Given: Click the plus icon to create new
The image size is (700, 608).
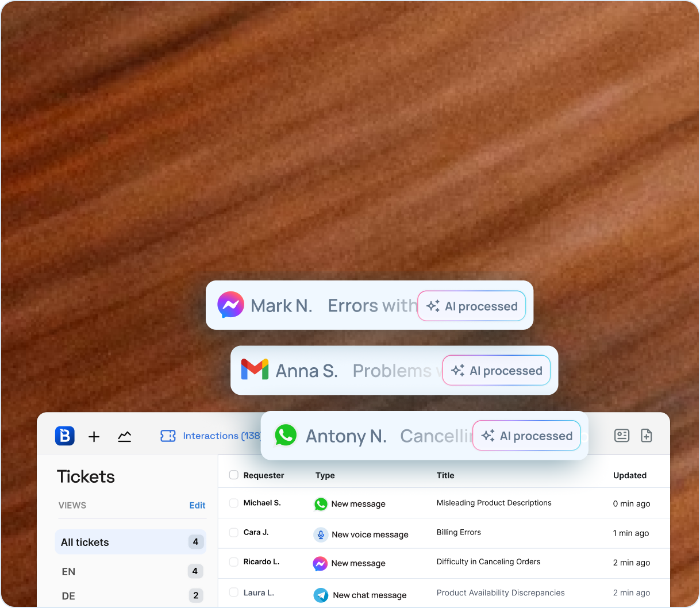Looking at the screenshot, I should (x=94, y=437).
